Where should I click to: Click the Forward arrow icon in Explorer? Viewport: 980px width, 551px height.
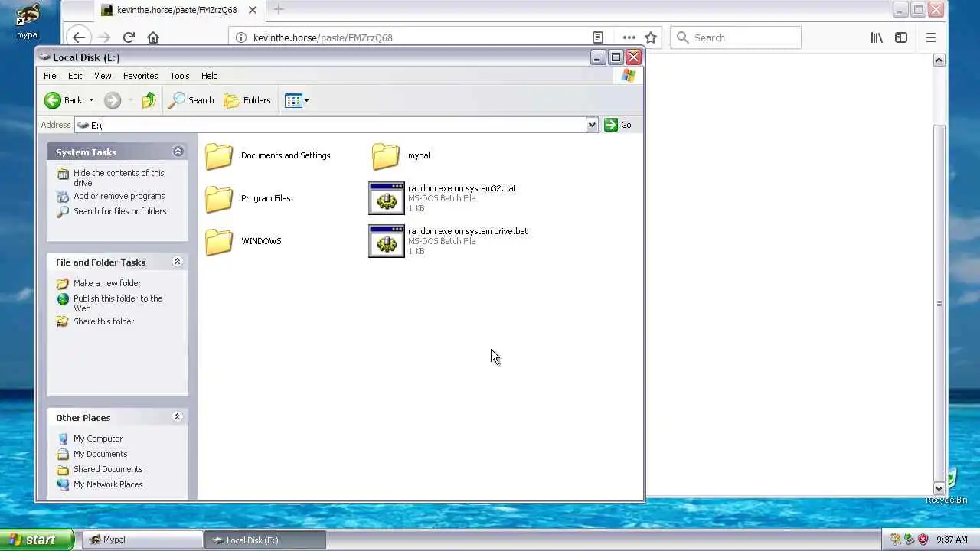coord(113,100)
